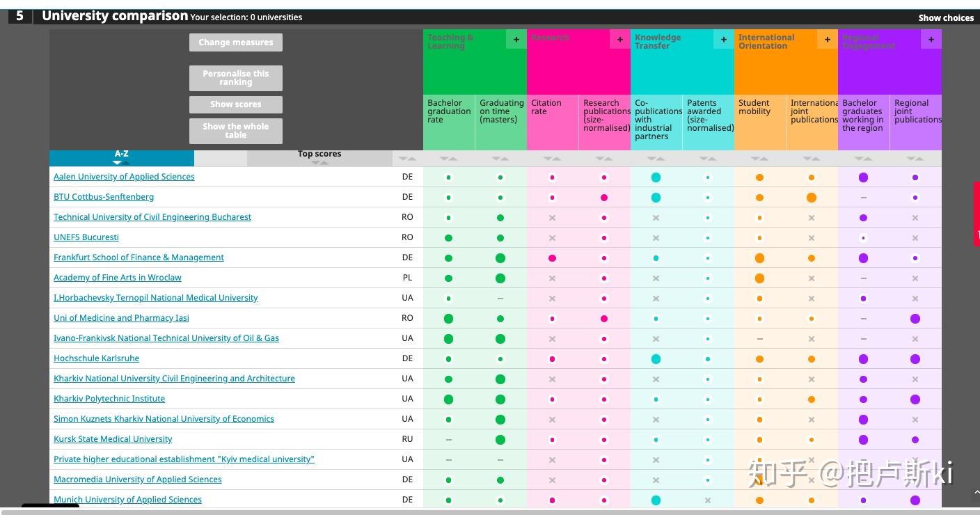The height and width of the screenshot is (515, 980).
Task: Expand International Orientation measures with plus
Action: coord(827,40)
